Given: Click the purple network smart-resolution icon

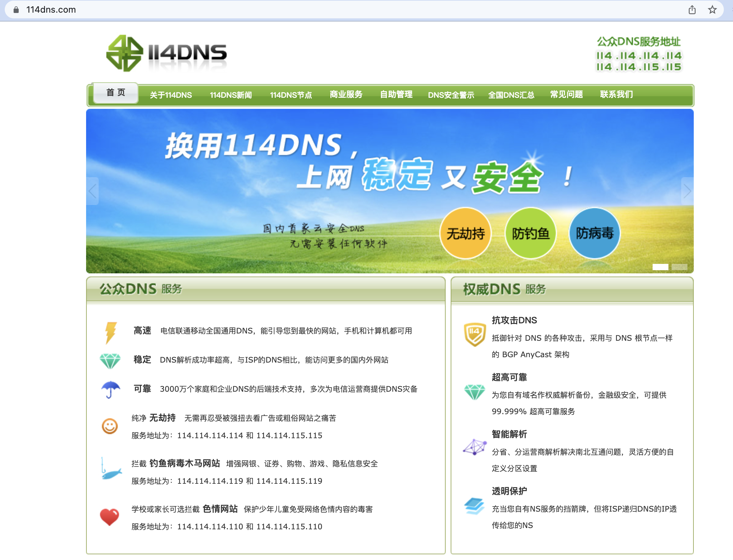Looking at the screenshot, I should tap(474, 447).
